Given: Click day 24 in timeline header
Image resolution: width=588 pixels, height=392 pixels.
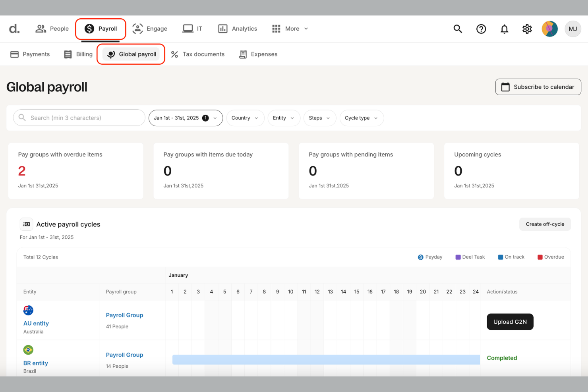Looking at the screenshot, I should pos(476,292).
